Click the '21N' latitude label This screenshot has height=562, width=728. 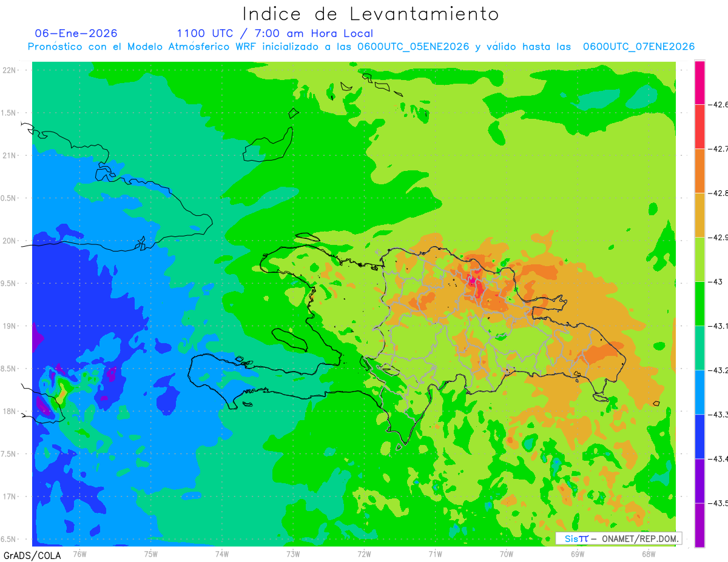(x=10, y=156)
